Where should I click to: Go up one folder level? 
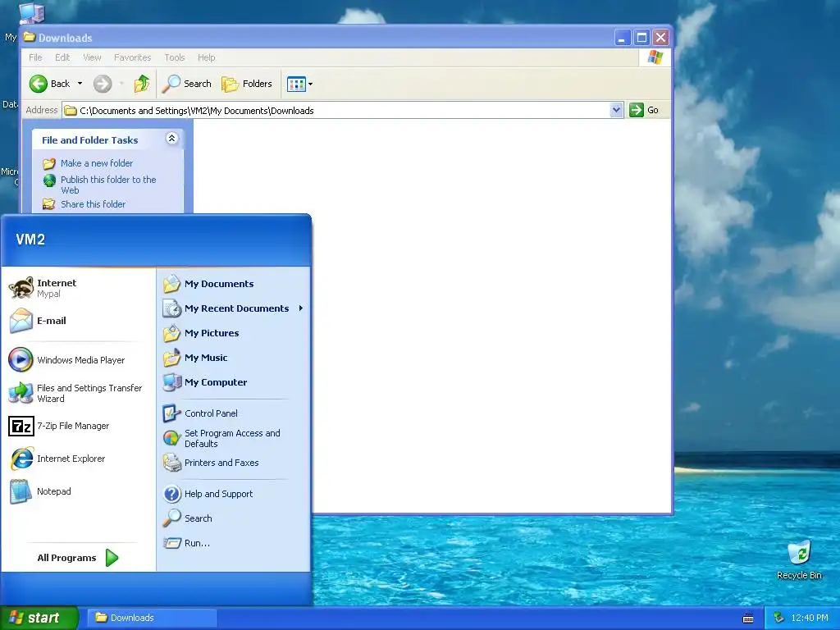point(142,84)
